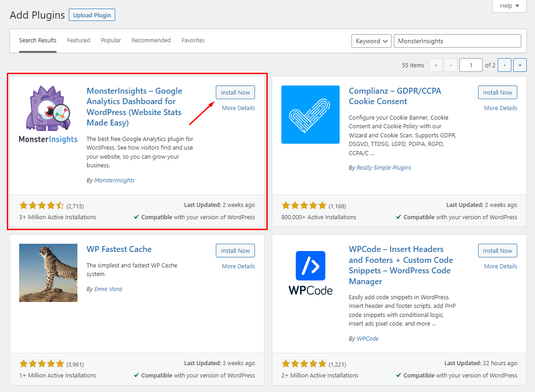Viewport: 535px width, 392px height.
Task: Open the Help dropdown
Action: 510,6
